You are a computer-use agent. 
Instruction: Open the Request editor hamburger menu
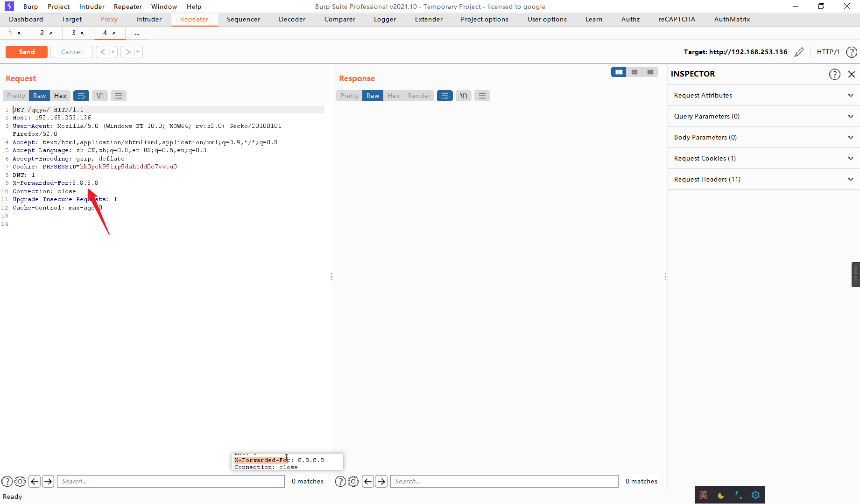[118, 95]
